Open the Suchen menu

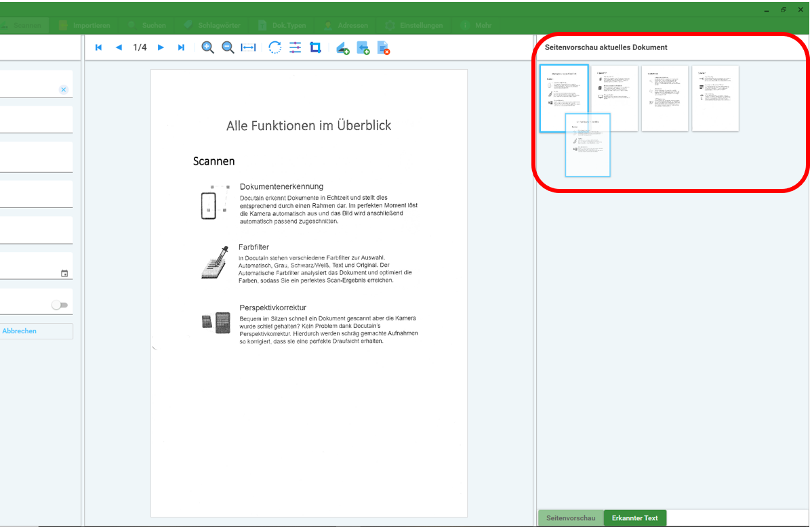[148, 25]
